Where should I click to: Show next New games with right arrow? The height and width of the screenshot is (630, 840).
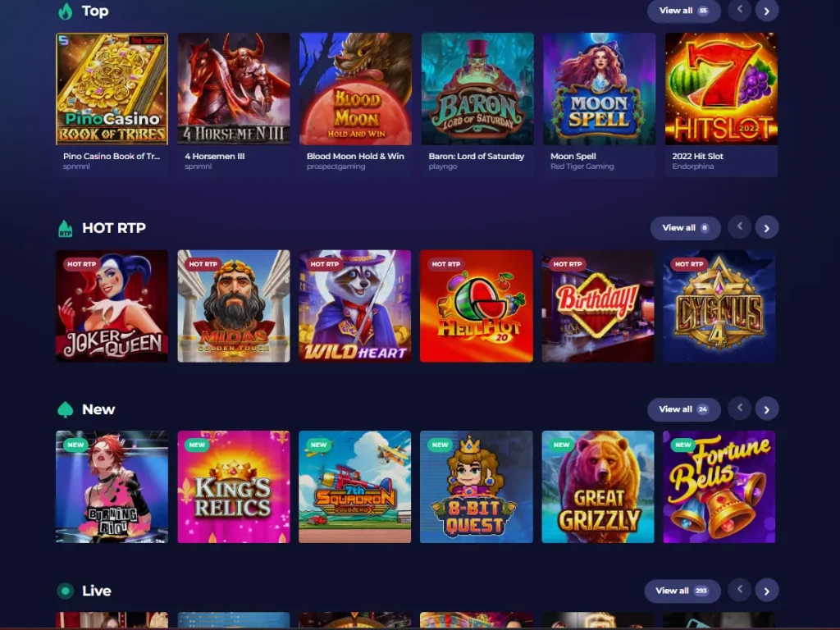[767, 409]
